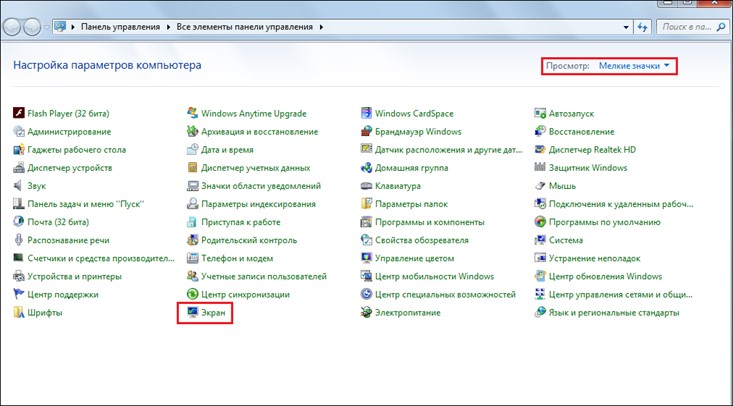This screenshot has height=406, width=733.
Task: Open Архивация и восстановление icon
Action: (193, 131)
